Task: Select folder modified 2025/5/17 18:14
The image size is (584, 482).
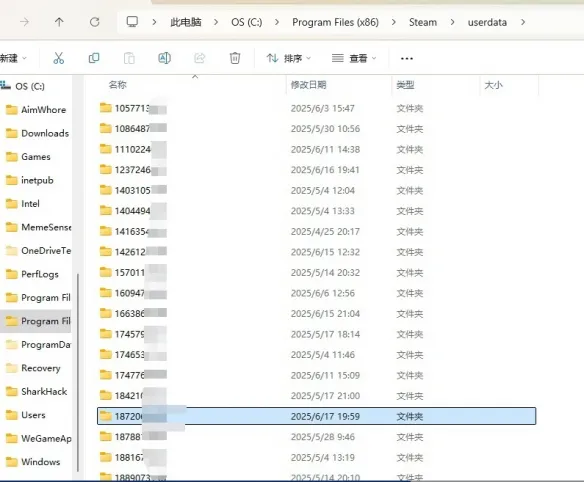Action: click(317, 334)
